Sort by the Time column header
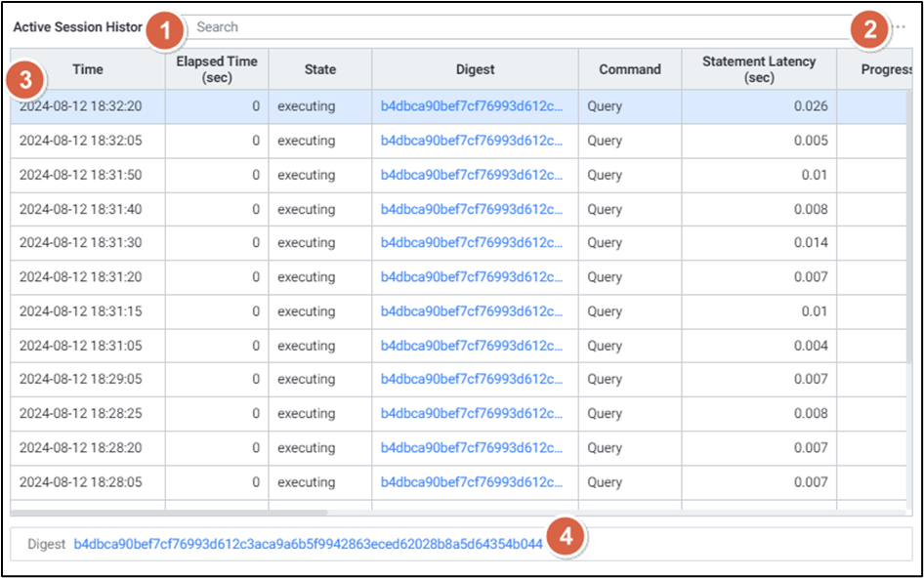Viewport: 924px width, 578px height. [x=88, y=69]
